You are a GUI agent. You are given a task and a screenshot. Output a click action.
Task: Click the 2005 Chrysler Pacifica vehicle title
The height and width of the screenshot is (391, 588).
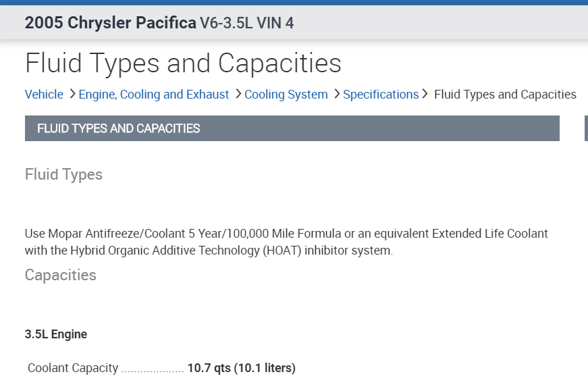tap(110, 23)
